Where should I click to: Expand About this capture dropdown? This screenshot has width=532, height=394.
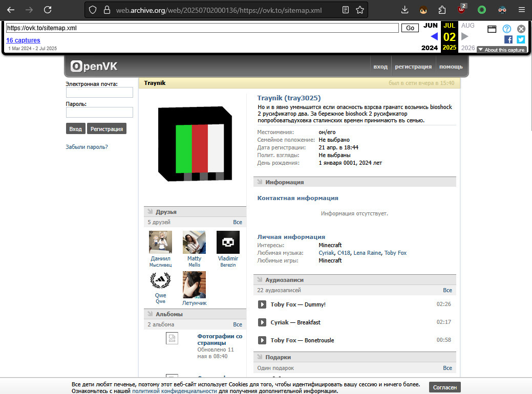(x=501, y=50)
